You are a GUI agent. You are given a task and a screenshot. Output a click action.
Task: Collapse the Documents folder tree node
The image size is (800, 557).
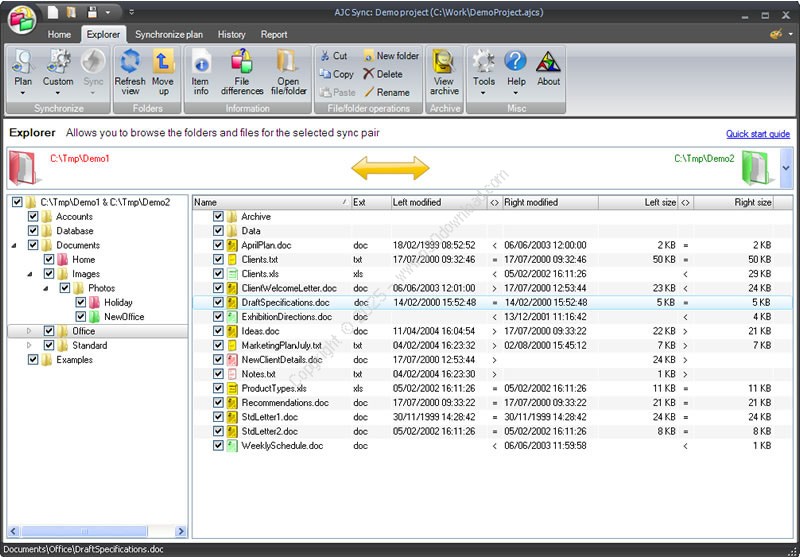point(14,245)
